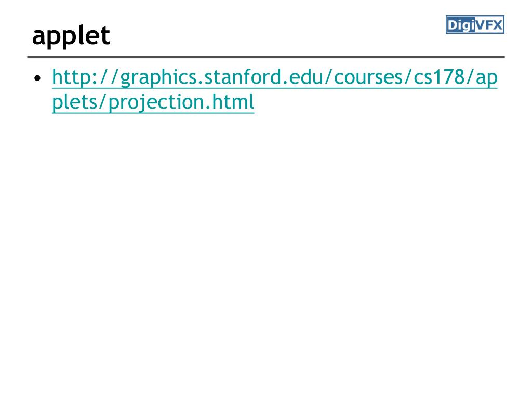Click 'graphics' in the URL
This screenshot has height=399, width=532.
coord(159,78)
